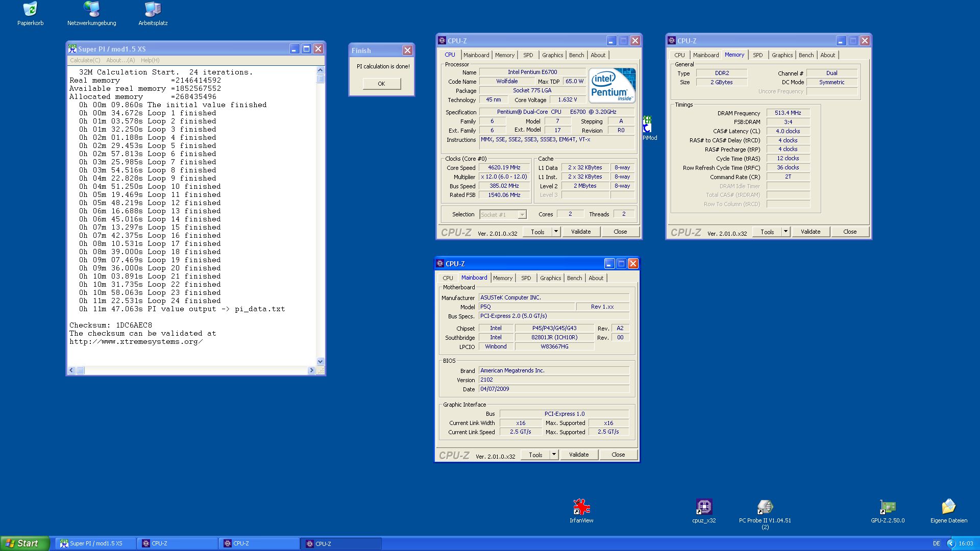Click Super PI horizontal scrollbar right arrow
This screenshot has width=980, height=551.
tap(311, 370)
